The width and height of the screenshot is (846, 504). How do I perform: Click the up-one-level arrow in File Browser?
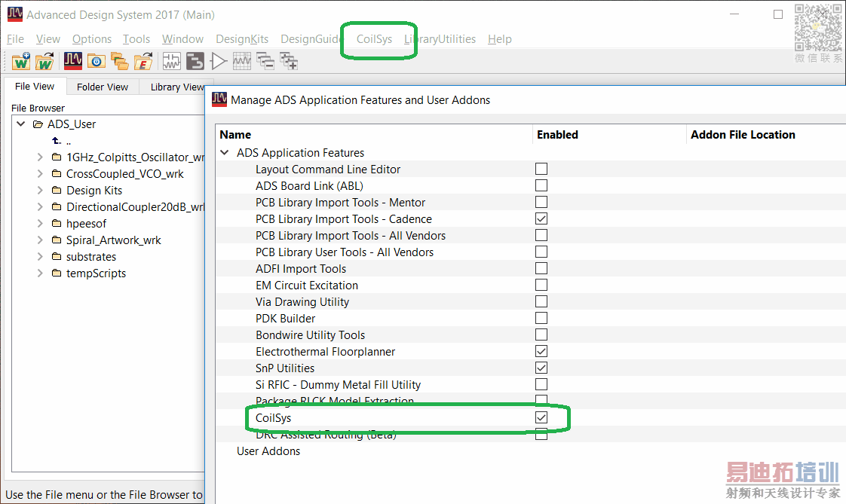(56, 141)
